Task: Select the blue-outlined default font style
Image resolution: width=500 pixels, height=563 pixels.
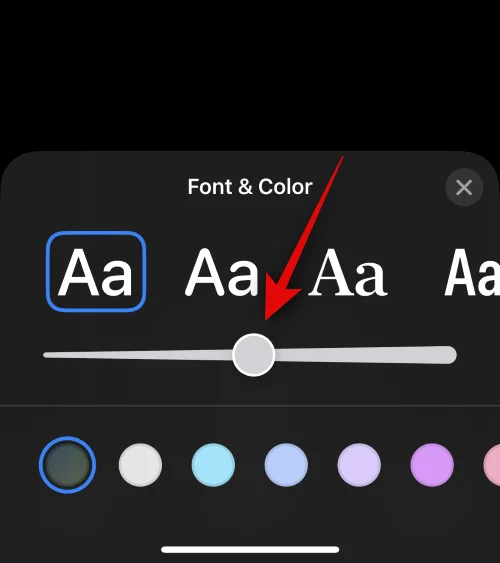Action: [x=96, y=271]
